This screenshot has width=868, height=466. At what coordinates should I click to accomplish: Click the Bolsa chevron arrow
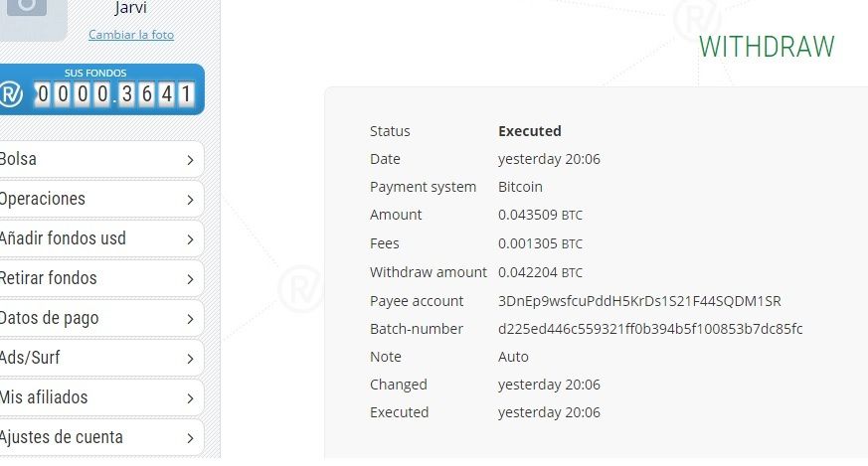tap(190, 160)
